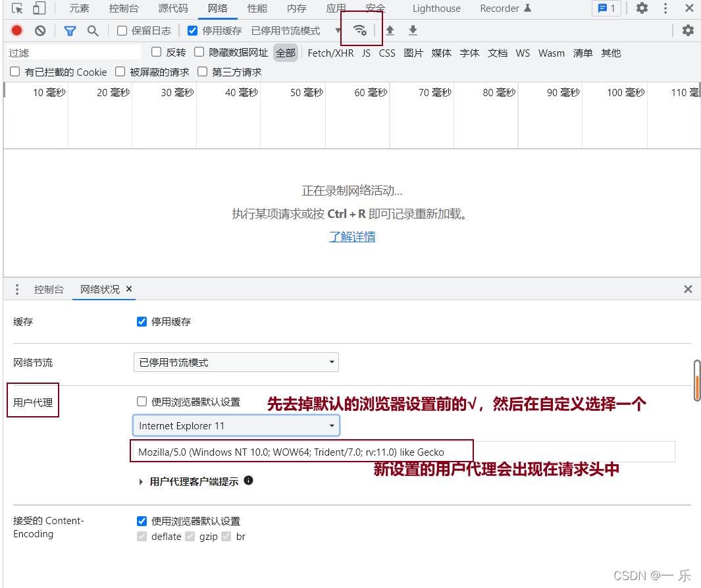Open the Recorder tab
Screen dimensions: 701x588
506,9
